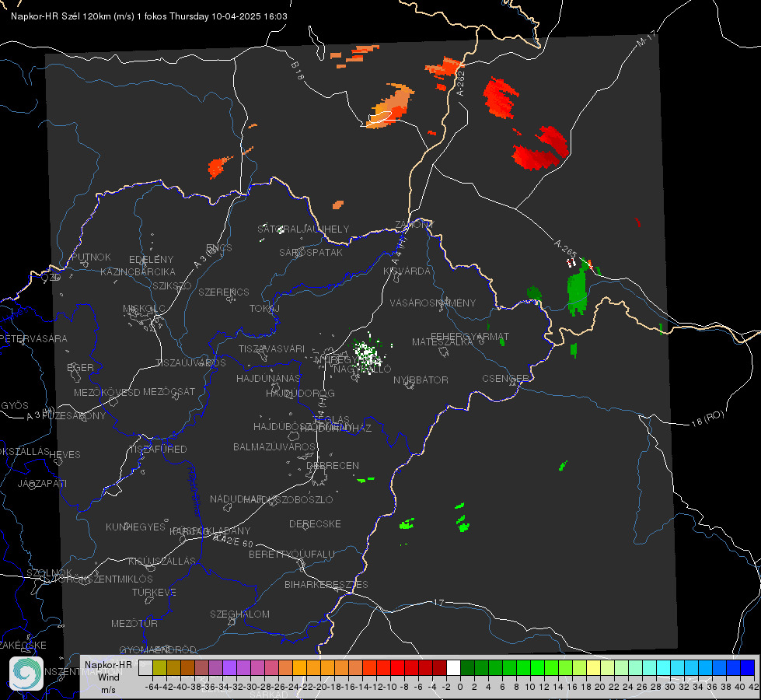
Task: Click the SÁTORALJAÚJHELY label
Action: (x=303, y=229)
